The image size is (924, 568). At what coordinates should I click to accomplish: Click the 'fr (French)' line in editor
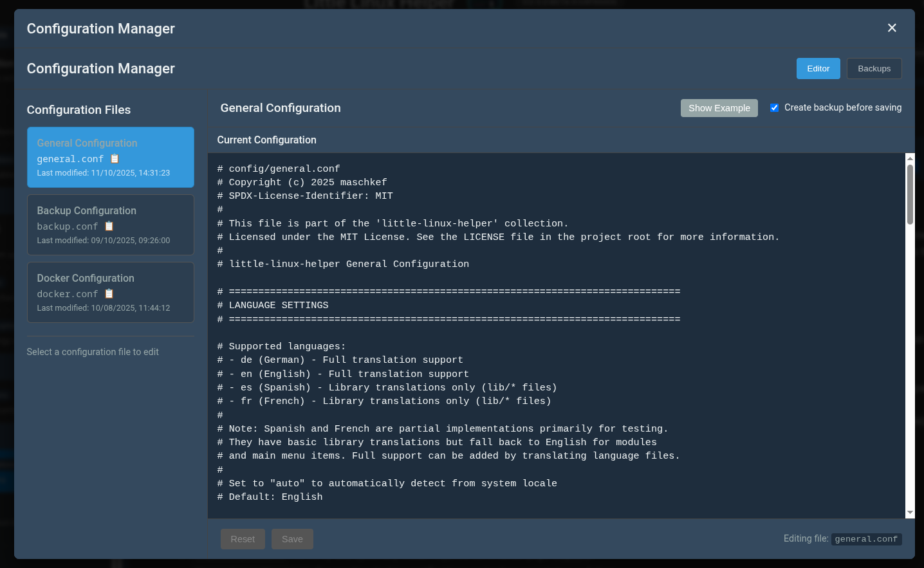point(384,401)
